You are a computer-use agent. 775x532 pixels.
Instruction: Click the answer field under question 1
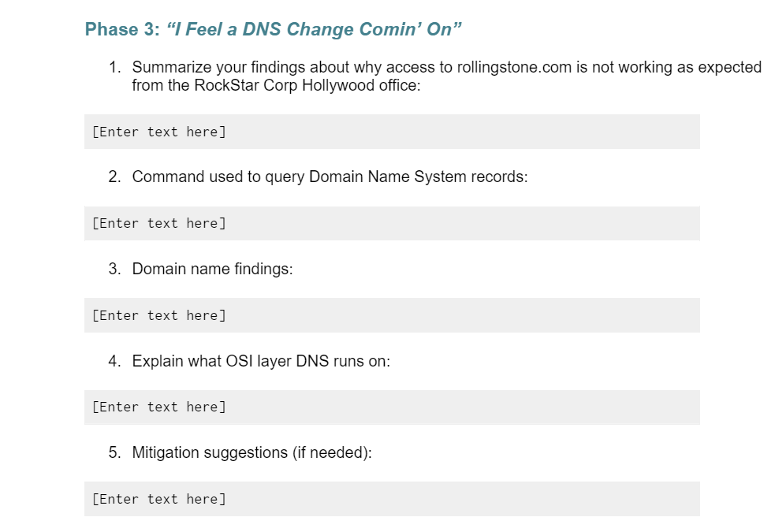click(392, 131)
